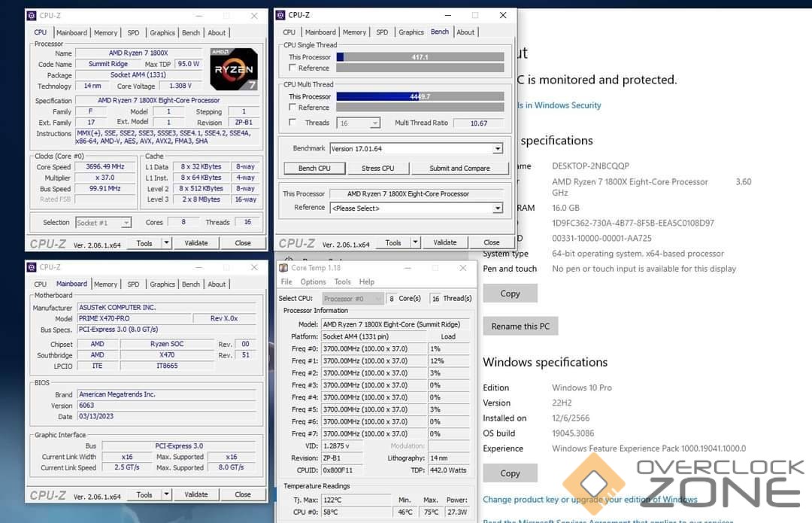Open the Socket #1 selection dropdown
The height and width of the screenshot is (523, 812).
[x=103, y=222]
